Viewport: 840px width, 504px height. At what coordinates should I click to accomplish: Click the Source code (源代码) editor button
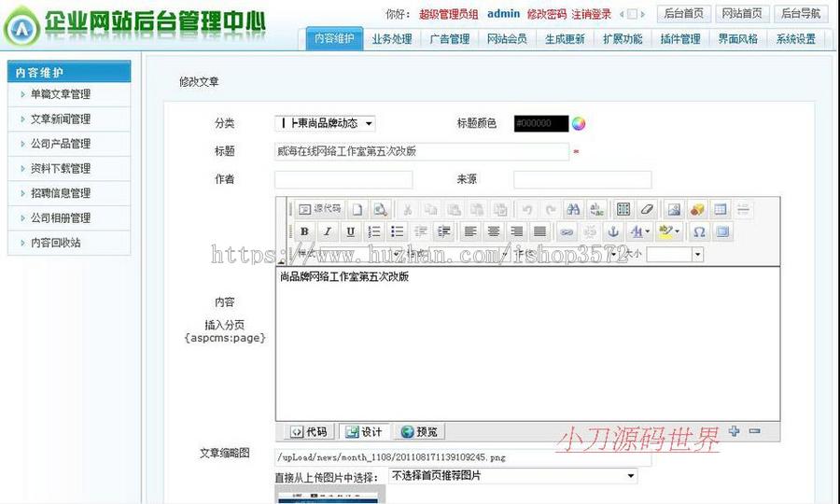(x=319, y=209)
